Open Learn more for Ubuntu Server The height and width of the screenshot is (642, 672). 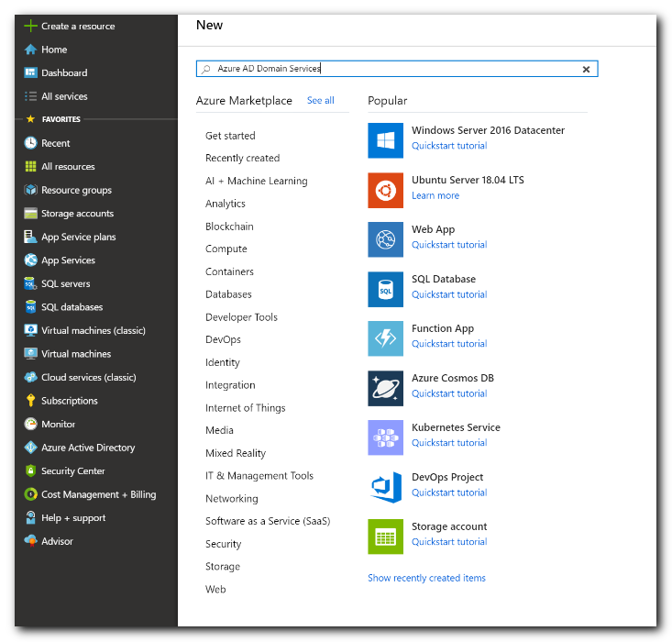pos(435,195)
